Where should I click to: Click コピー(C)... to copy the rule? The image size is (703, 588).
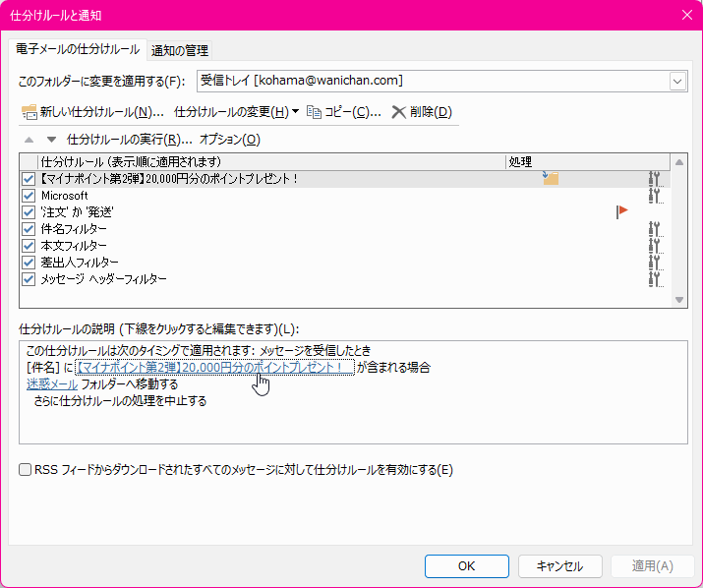(344, 112)
